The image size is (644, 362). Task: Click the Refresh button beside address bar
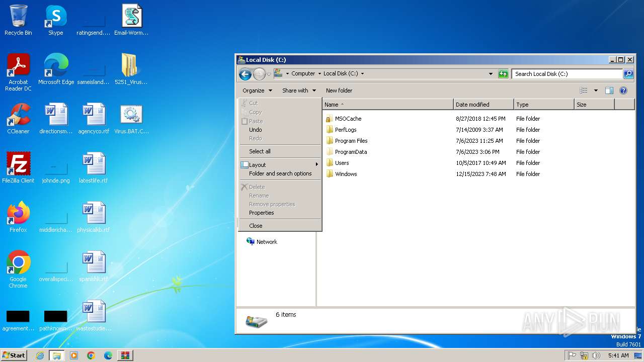coord(503,74)
